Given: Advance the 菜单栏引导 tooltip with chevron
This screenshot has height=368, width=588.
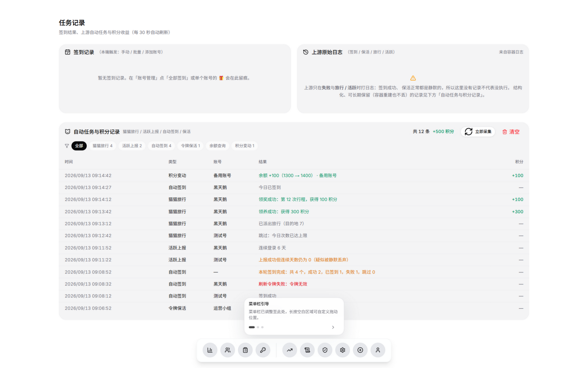Looking at the screenshot, I should 333,327.
